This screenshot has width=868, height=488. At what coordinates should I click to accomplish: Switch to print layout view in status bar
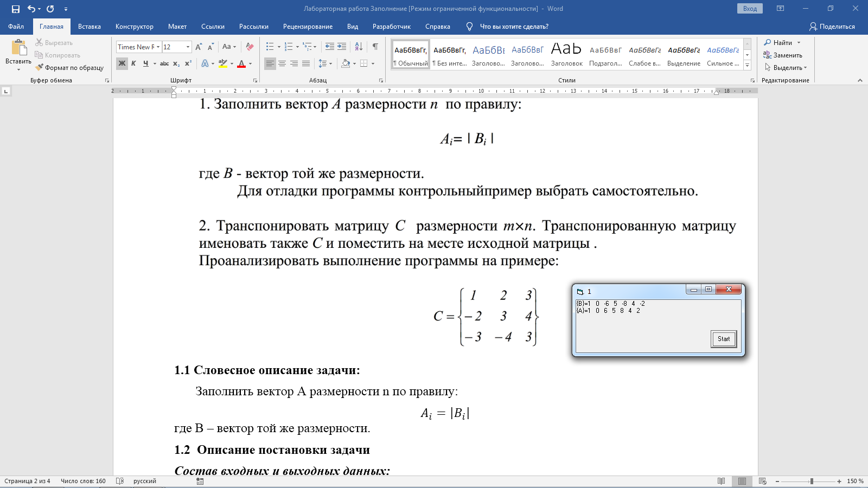[742, 481]
